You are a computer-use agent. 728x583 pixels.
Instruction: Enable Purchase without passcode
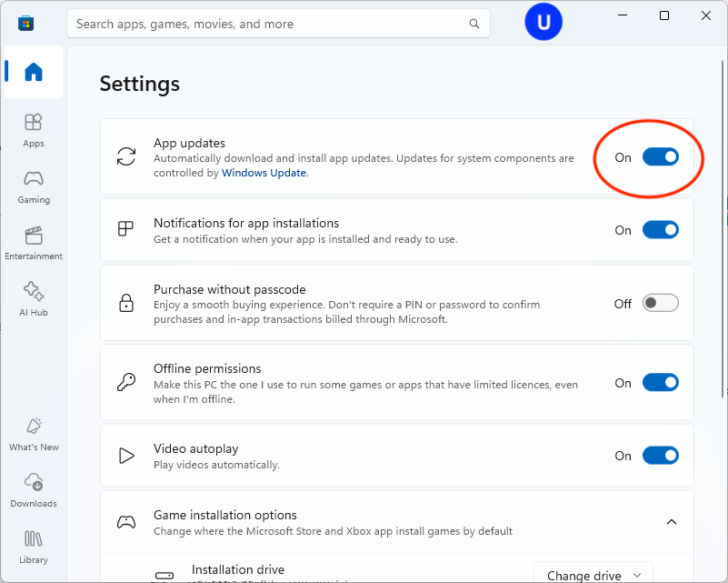pos(661,302)
